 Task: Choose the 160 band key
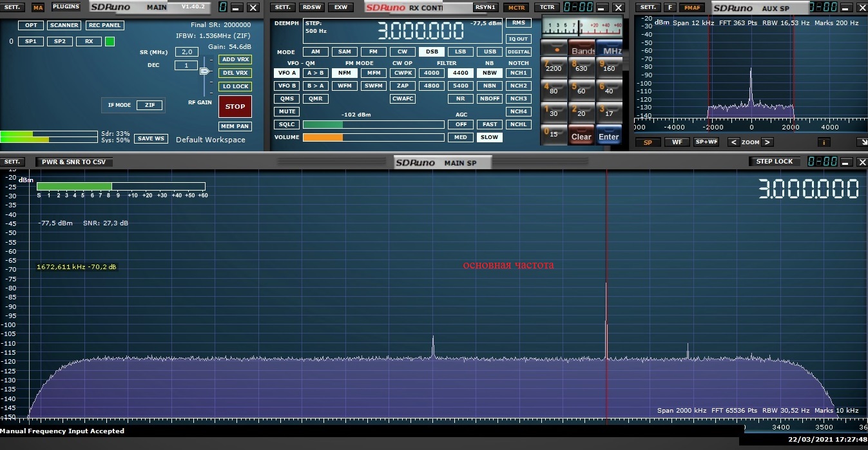pyautogui.click(x=610, y=68)
